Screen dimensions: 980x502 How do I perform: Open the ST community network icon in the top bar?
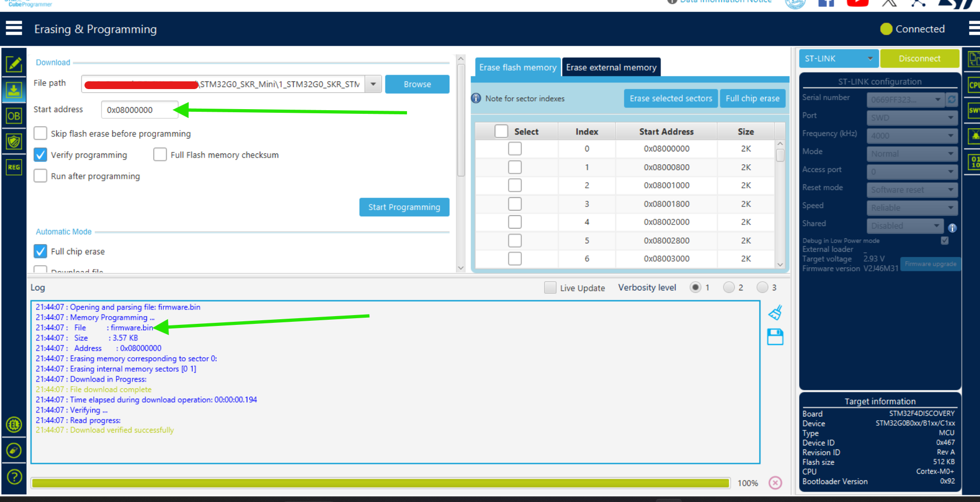(x=918, y=3)
